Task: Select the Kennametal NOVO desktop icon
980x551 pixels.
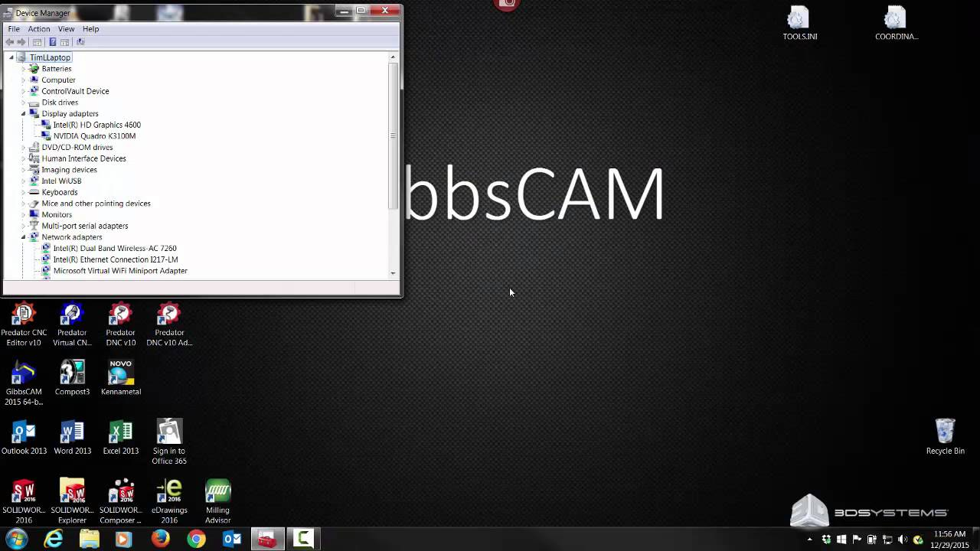Action: 121,378
